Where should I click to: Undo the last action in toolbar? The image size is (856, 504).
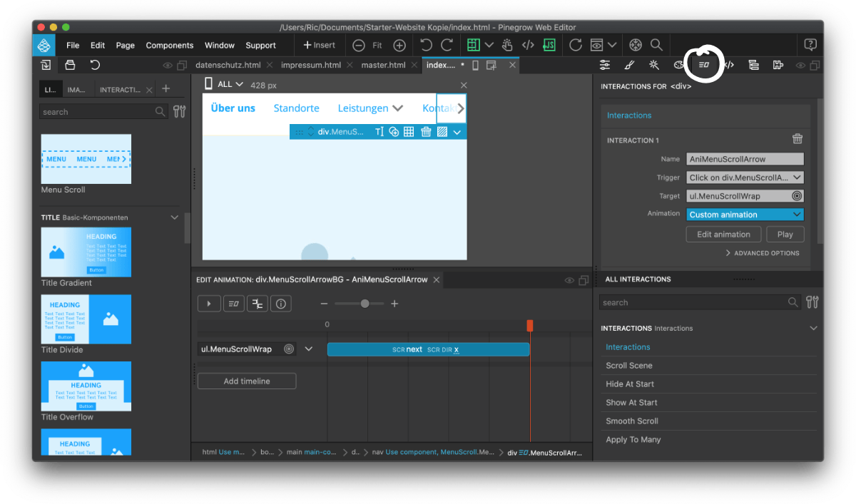coord(427,45)
